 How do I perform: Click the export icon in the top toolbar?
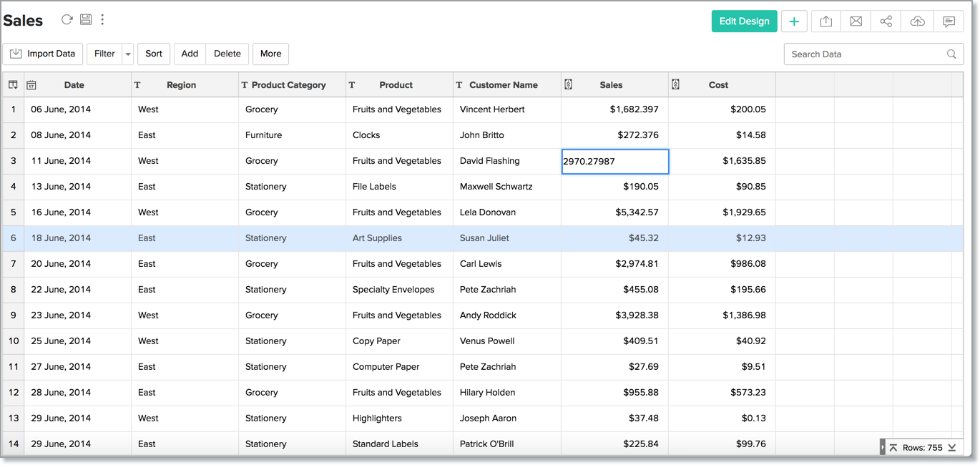(825, 21)
